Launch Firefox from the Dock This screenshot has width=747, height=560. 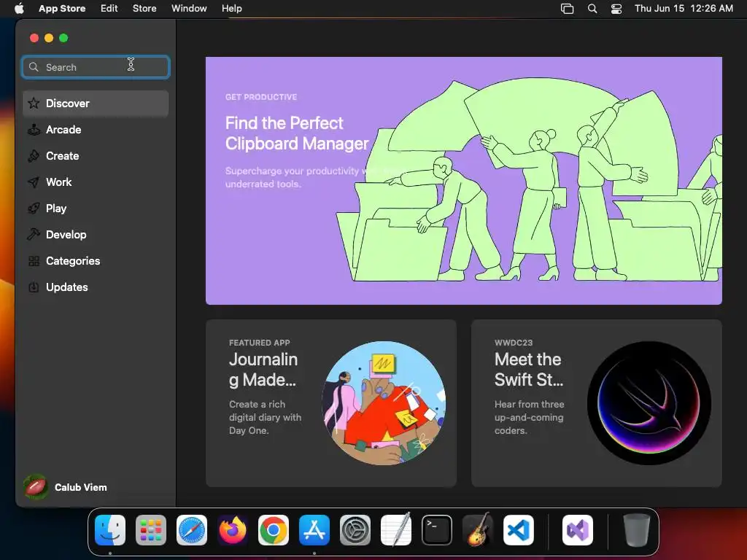(233, 530)
